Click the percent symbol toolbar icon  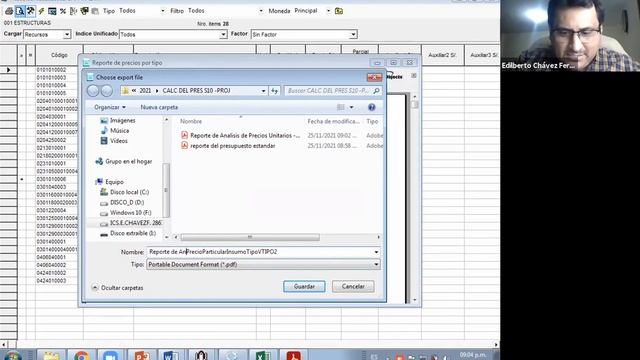pos(63,11)
